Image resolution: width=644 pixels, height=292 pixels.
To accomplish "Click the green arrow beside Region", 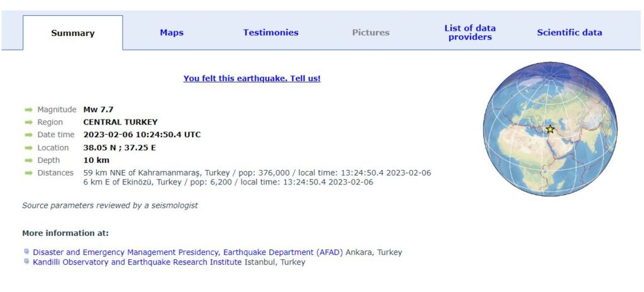I will (x=29, y=122).
